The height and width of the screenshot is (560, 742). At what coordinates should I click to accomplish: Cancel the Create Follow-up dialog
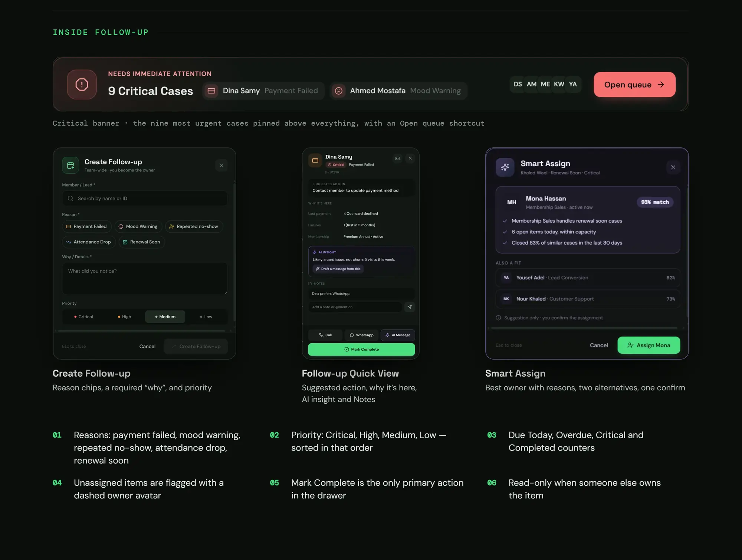(x=147, y=346)
